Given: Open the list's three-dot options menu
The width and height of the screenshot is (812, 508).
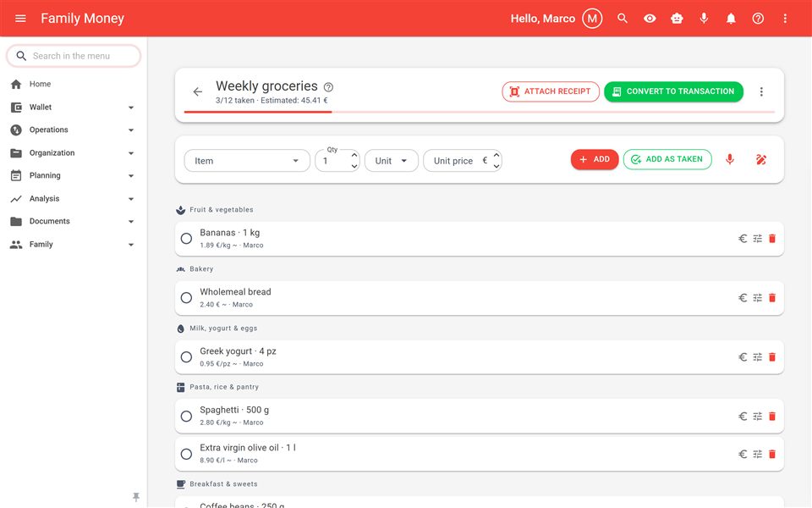Looking at the screenshot, I should [761, 91].
